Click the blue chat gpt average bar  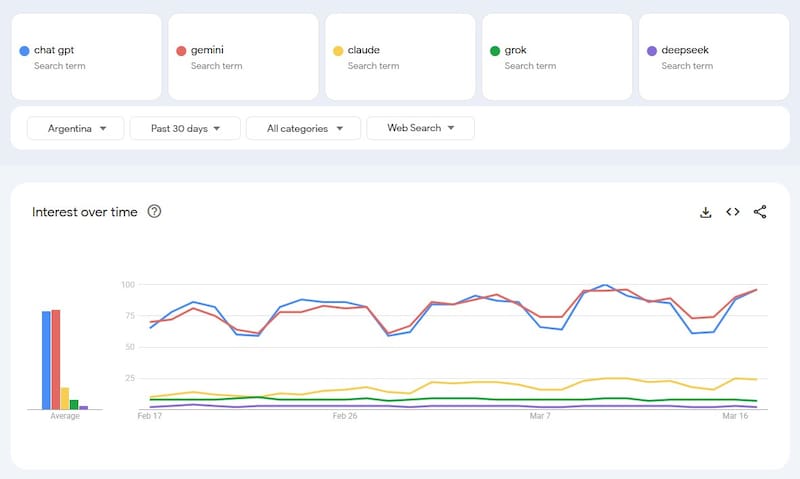coord(46,360)
